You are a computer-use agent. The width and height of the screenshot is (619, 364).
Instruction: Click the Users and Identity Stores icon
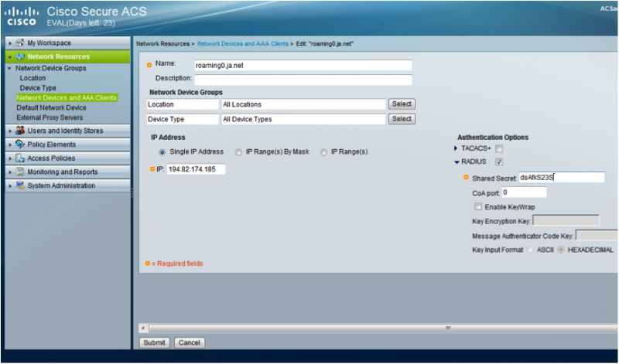[x=20, y=131]
